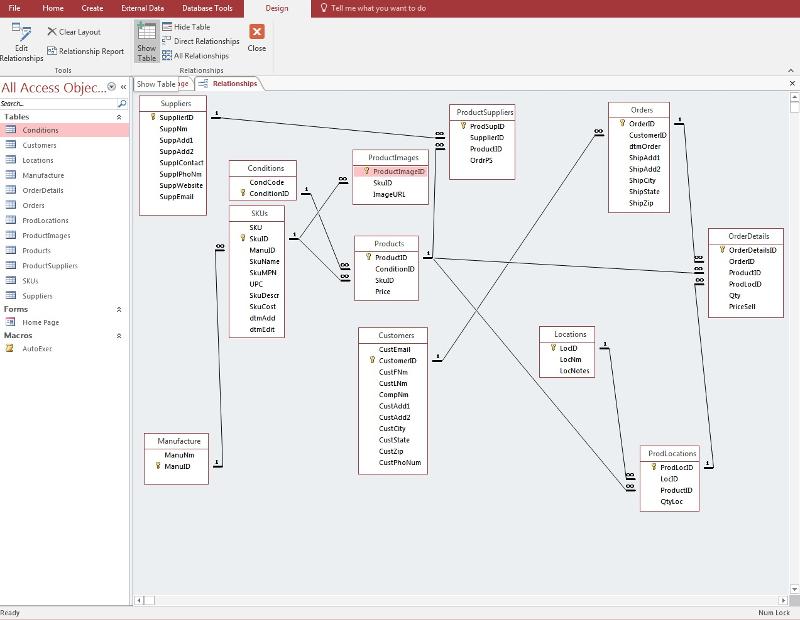The height and width of the screenshot is (620, 800).
Task: Collapse the Macros group
Action: coord(120,336)
